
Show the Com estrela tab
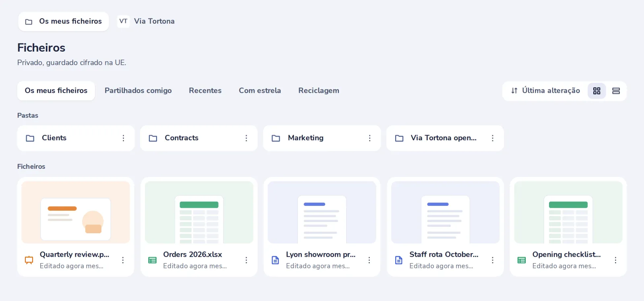(260, 91)
